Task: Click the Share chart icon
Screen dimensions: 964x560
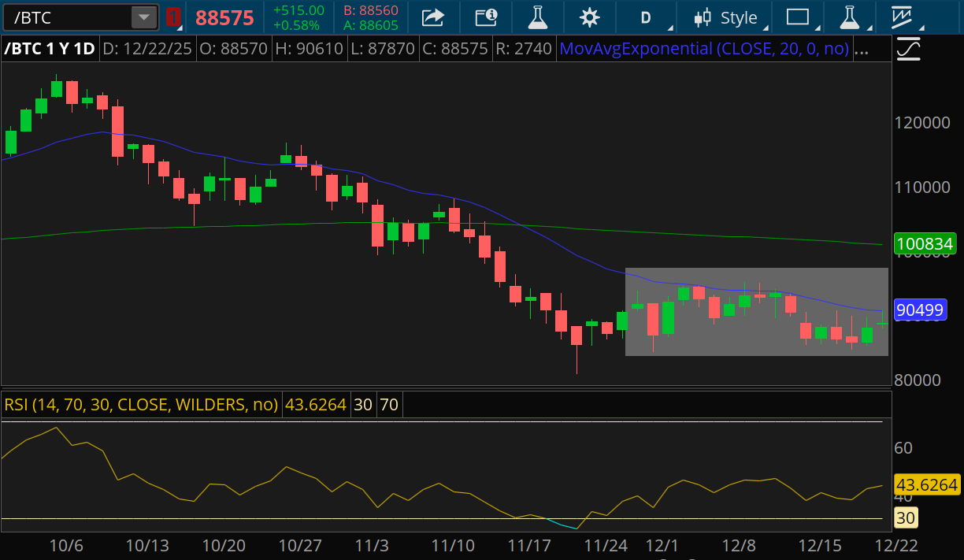Action: pyautogui.click(x=432, y=17)
